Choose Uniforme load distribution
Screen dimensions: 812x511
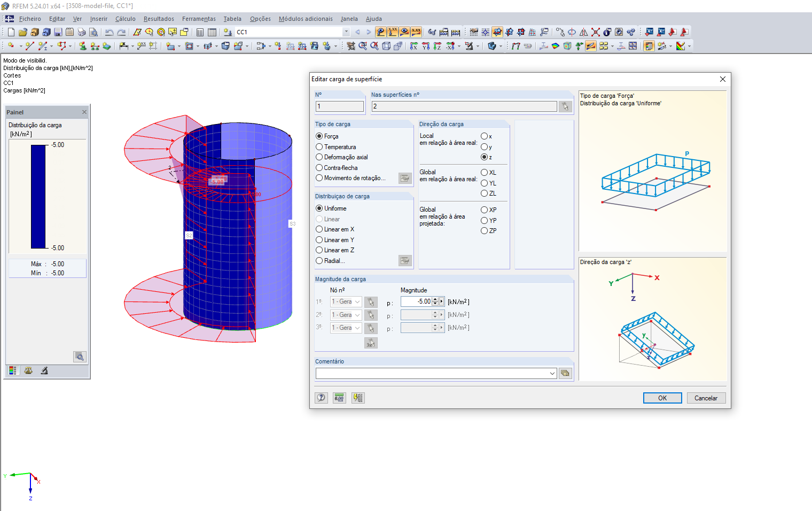click(331, 208)
